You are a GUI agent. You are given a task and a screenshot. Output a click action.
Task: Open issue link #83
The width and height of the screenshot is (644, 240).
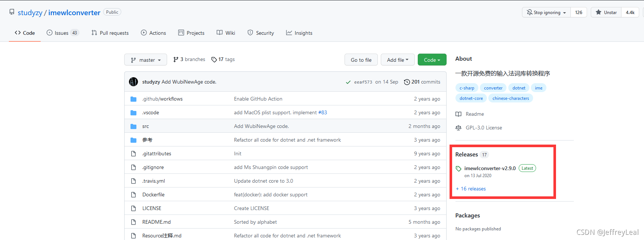click(x=323, y=112)
